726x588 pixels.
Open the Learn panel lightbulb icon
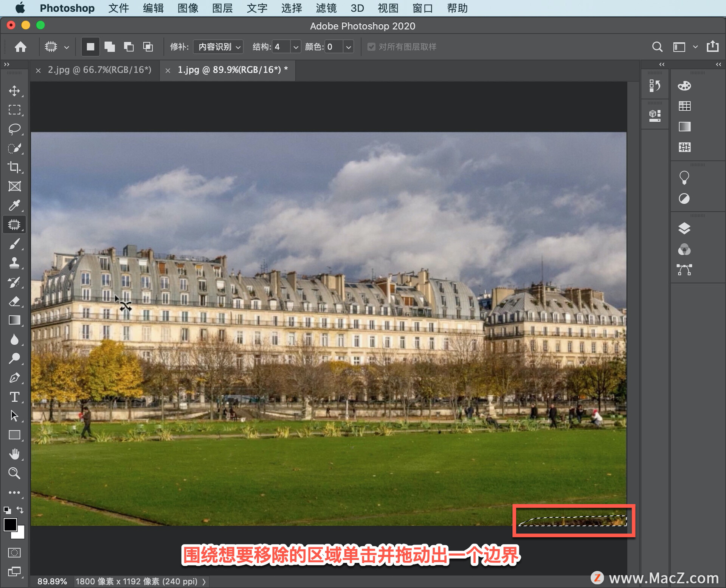pos(684,178)
